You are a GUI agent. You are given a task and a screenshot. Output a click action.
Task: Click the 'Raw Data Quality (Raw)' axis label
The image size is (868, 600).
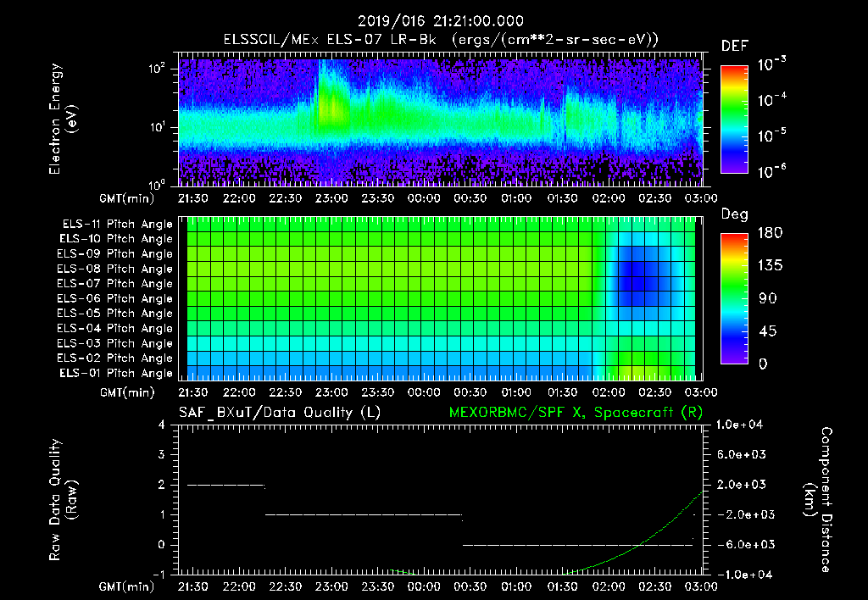click(x=62, y=499)
